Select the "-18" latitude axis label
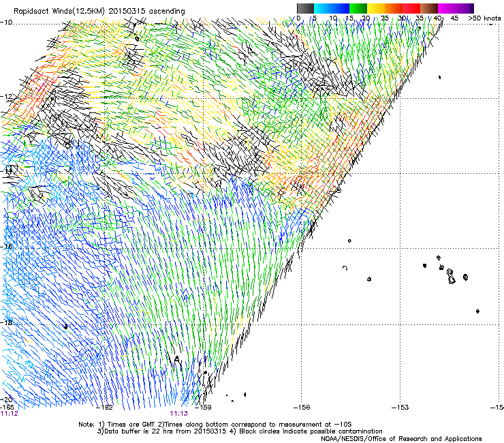Screen dimensions: 504x443 coord(7,322)
